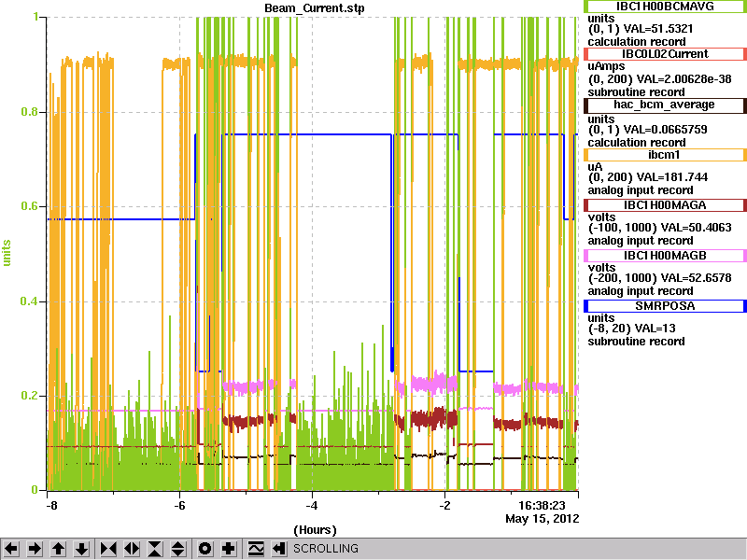The image size is (747, 560).
Task: Click the outward-pointing vertical triangles zoom icon
Action: [x=178, y=549]
